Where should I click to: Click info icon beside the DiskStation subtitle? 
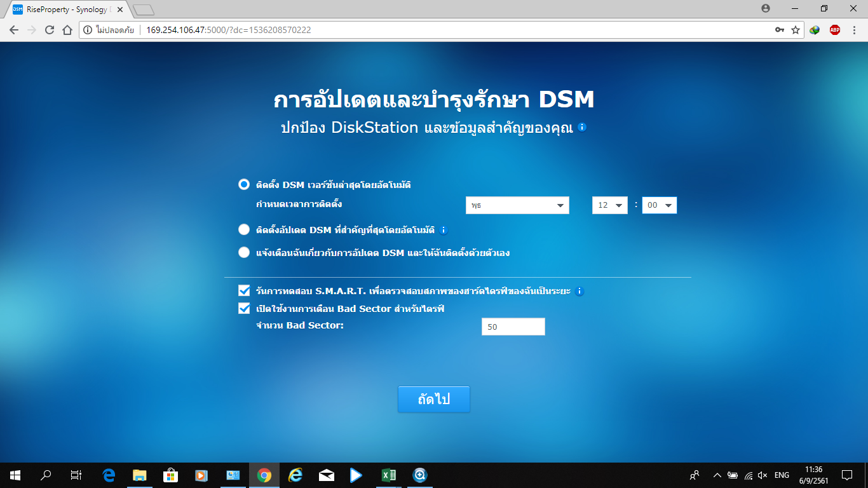pyautogui.click(x=582, y=127)
